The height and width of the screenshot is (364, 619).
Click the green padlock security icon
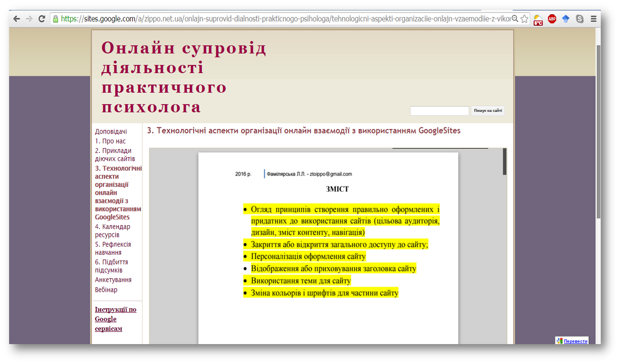coord(55,19)
